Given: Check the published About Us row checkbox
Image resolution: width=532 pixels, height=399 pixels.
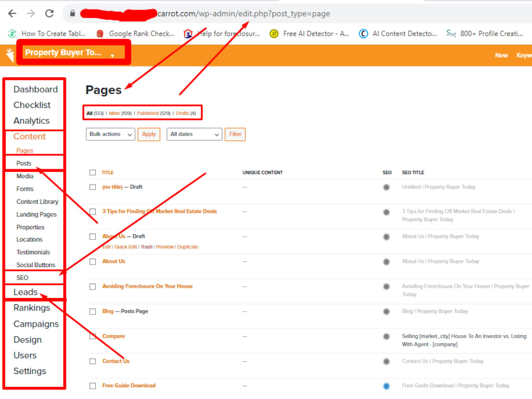Looking at the screenshot, I should tap(93, 262).
